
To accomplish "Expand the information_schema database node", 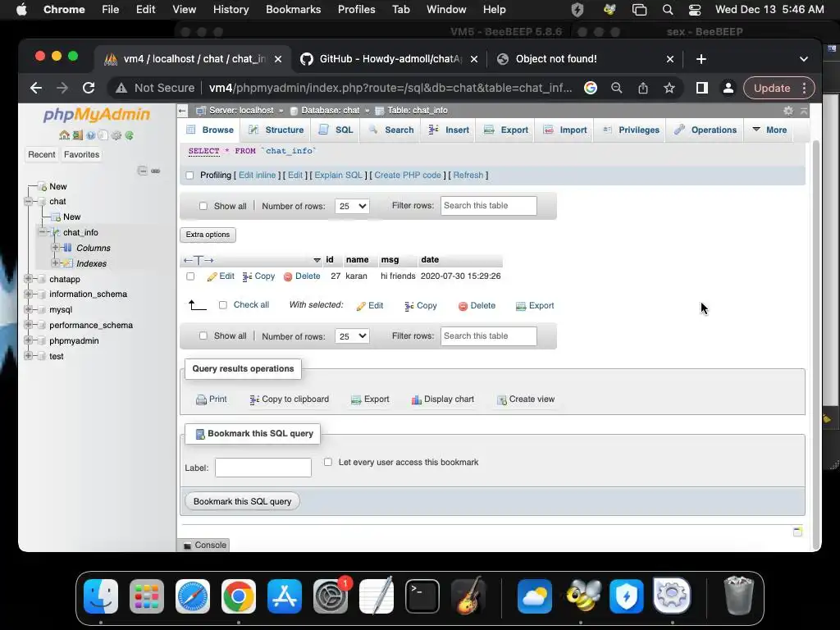I will tap(29, 294).
